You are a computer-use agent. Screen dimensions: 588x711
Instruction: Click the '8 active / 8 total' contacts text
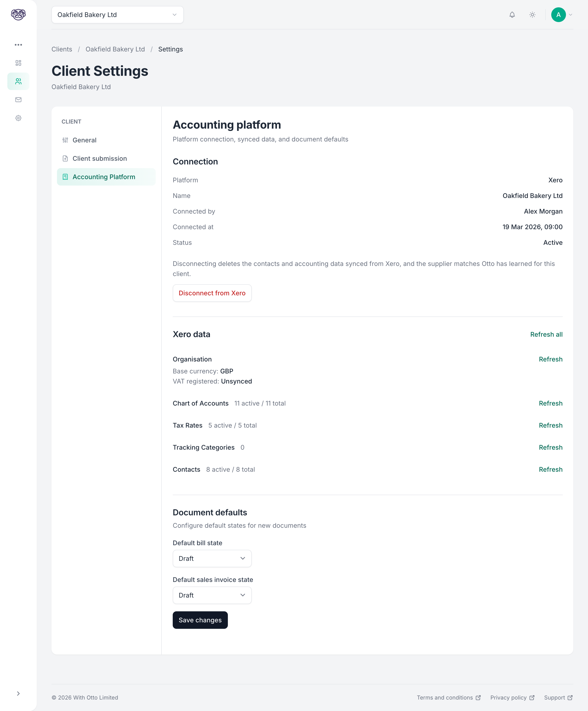[230, 469]
